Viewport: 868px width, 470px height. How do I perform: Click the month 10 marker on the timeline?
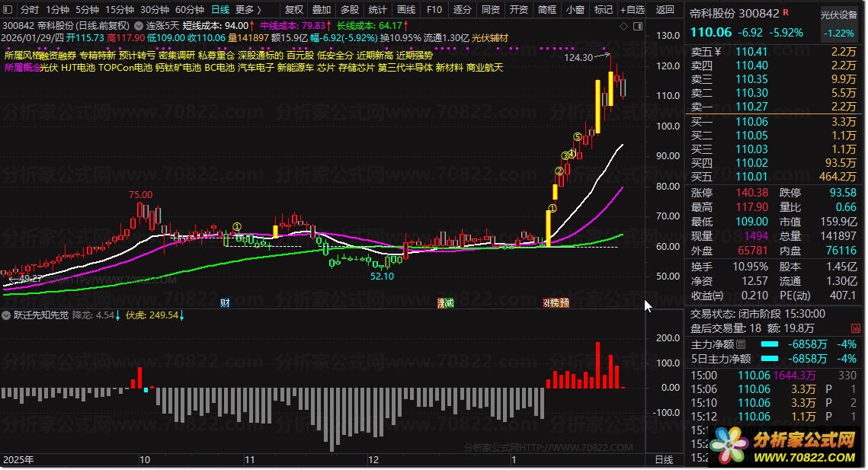[145, 459]
